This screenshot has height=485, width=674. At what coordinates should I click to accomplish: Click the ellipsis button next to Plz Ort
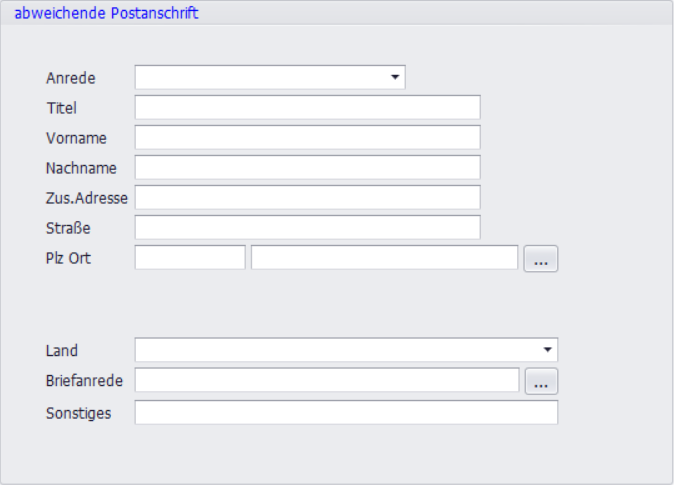(x=541, y=259)
